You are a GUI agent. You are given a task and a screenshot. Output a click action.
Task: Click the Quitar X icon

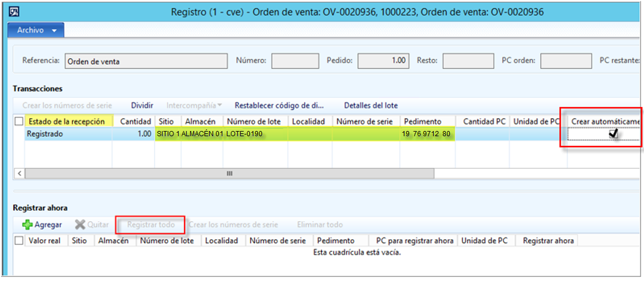click(80, 225)
